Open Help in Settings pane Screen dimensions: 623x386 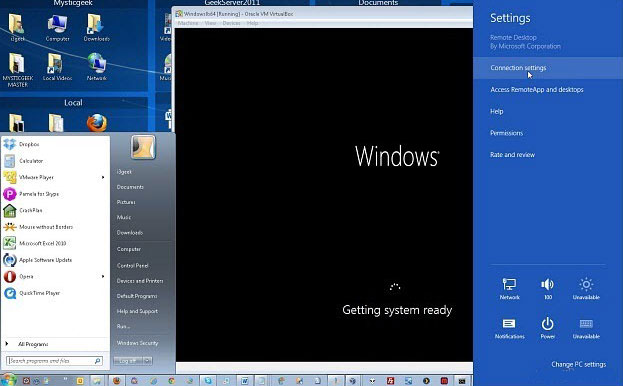coord(497,112)
